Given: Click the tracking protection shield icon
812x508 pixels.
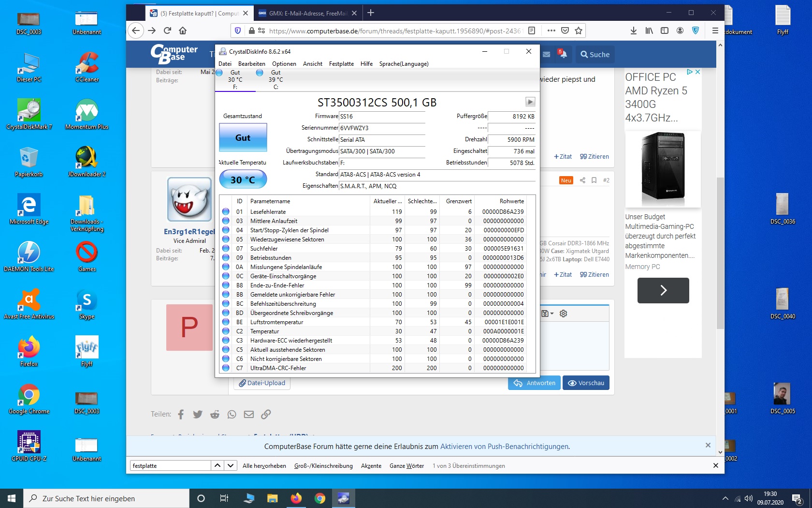Looking at the screenshot, I should pyautogui.click(x=238, y=30).
